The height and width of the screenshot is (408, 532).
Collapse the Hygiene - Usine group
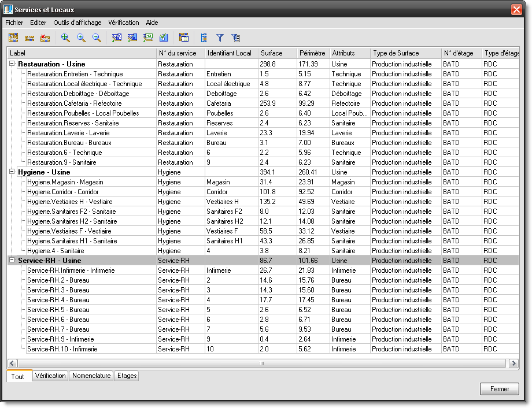coord(12,172)
